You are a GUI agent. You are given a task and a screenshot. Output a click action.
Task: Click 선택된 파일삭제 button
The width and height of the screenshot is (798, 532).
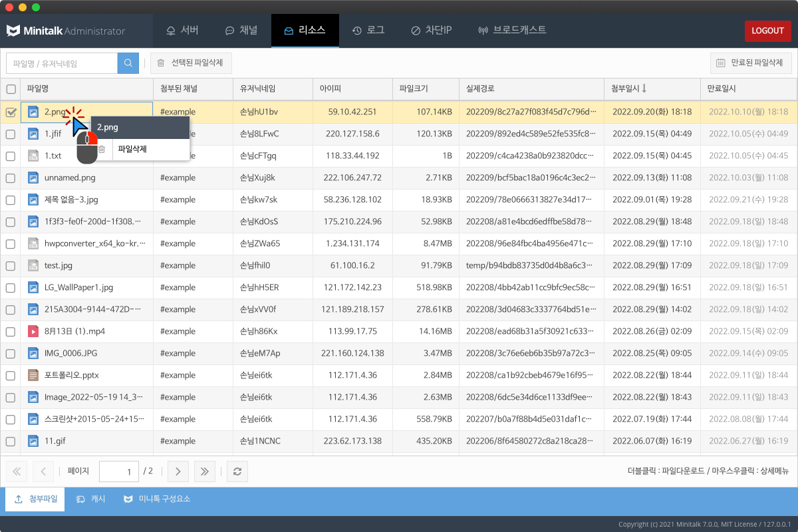(192, 63)
